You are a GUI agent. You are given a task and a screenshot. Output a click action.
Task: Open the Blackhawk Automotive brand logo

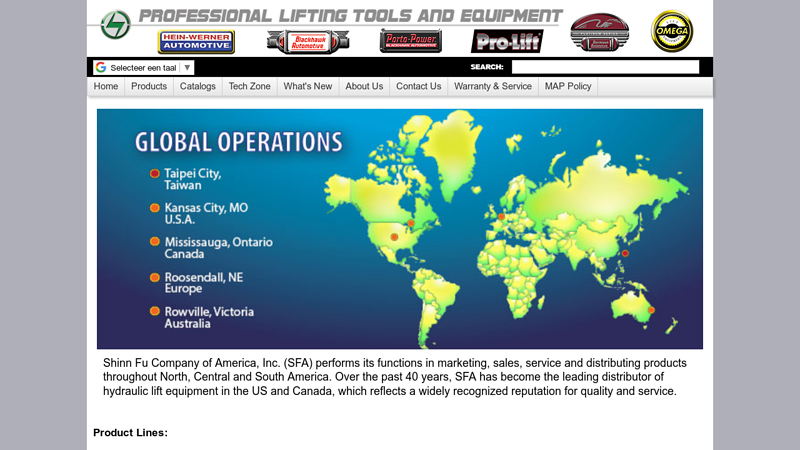[x=308, y=42]
